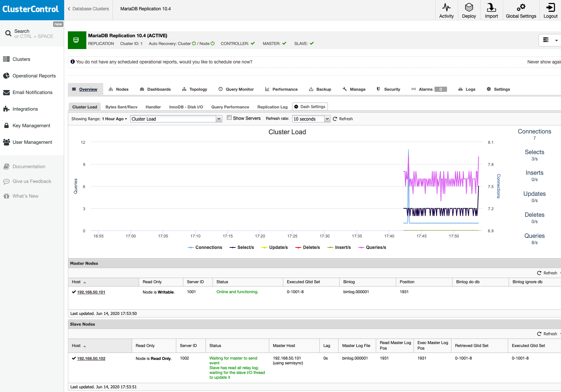Open the refresh rate 10 seconds dropdown
This screenshot has width=561, height=392.
(311, 119)
